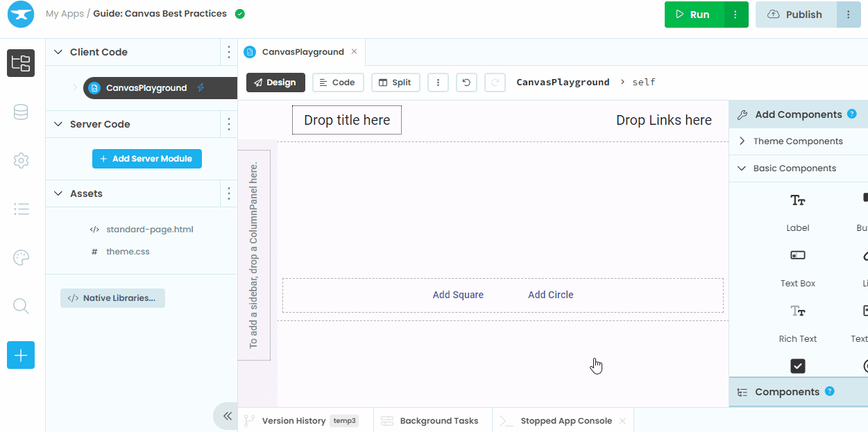Open the Run button options dropdown
868x432 pixels.
[735, 15]
